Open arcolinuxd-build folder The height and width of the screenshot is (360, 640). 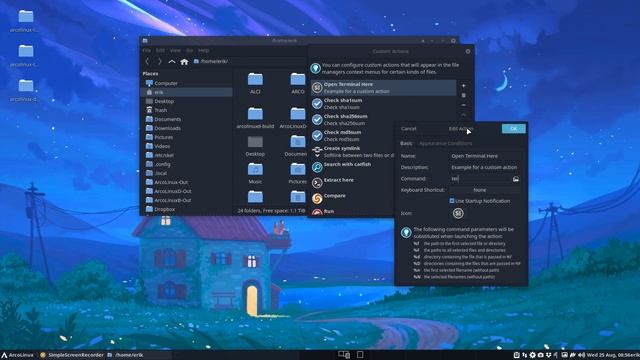255,118
